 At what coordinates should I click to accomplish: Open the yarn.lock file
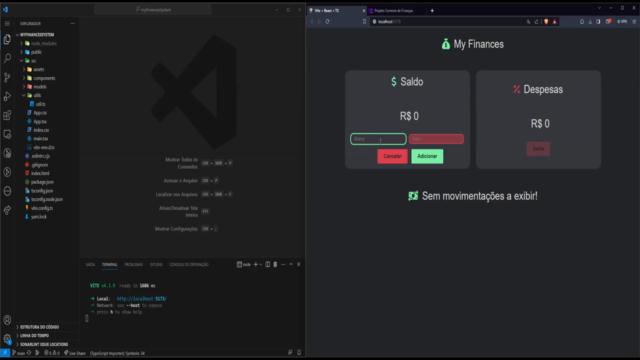tap(38, 217)
